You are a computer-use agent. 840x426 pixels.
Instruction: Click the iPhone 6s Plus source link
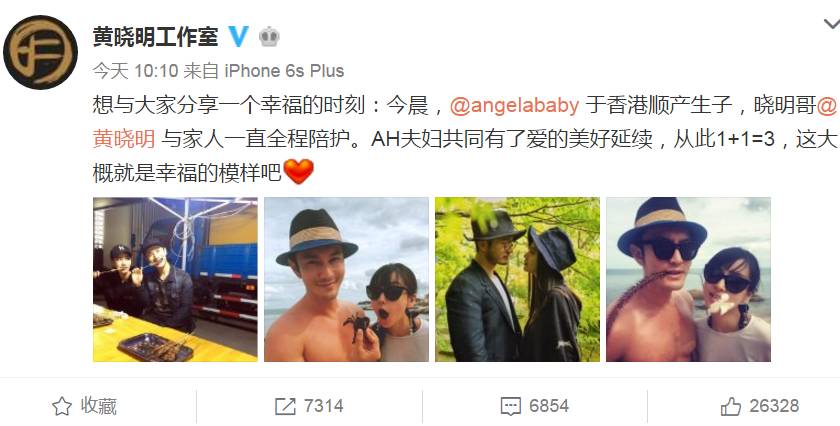284,71
